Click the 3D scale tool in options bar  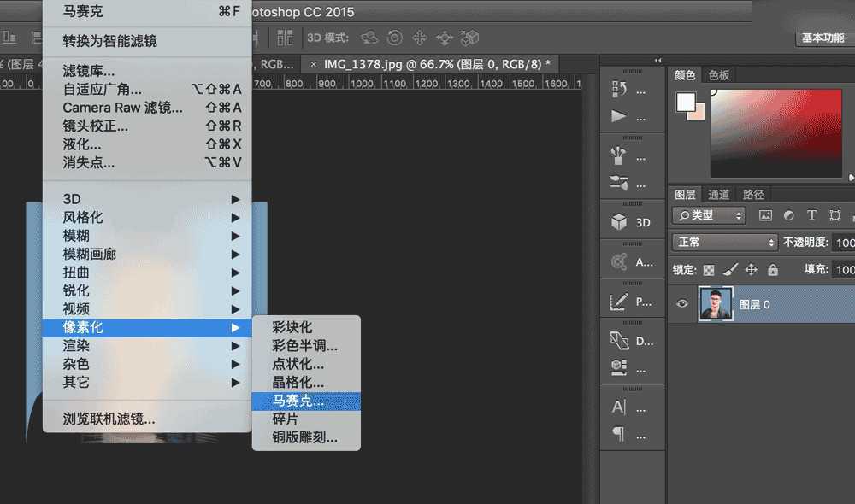click(470, 38)
